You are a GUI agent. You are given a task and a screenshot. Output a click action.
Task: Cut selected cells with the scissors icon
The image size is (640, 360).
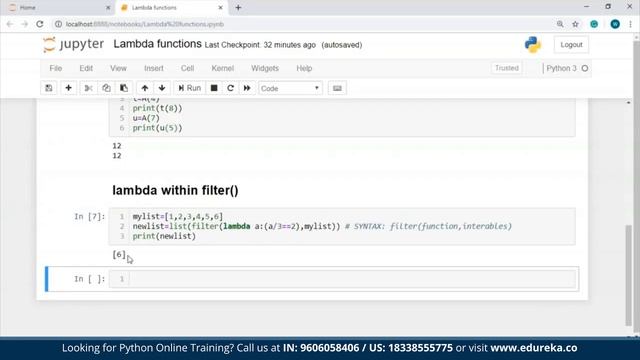click(88, 88)
